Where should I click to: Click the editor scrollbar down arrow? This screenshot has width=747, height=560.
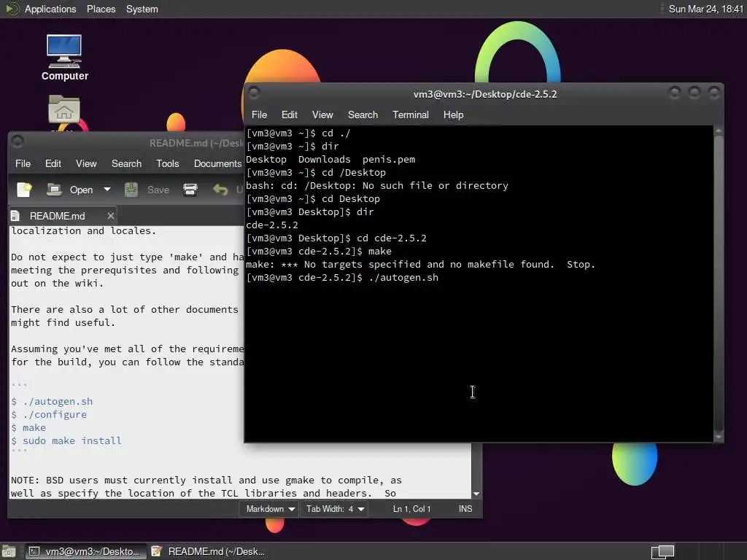[x=476, y=494]
